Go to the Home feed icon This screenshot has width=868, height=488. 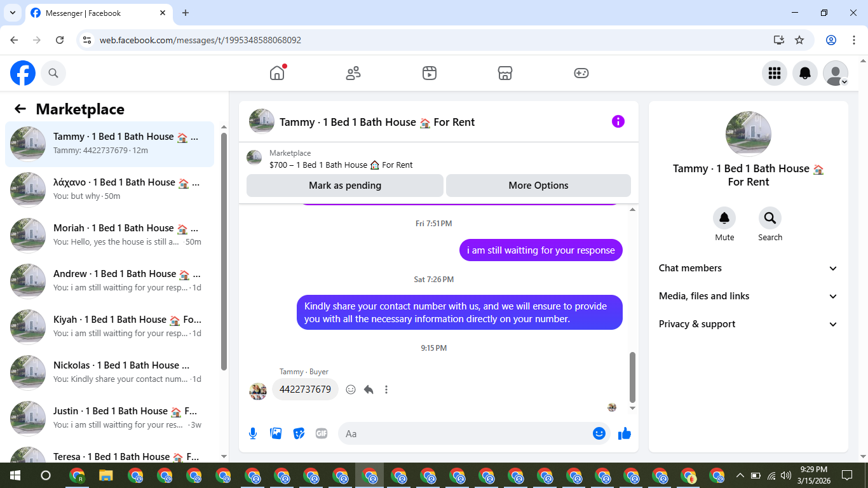pos(277,73)
